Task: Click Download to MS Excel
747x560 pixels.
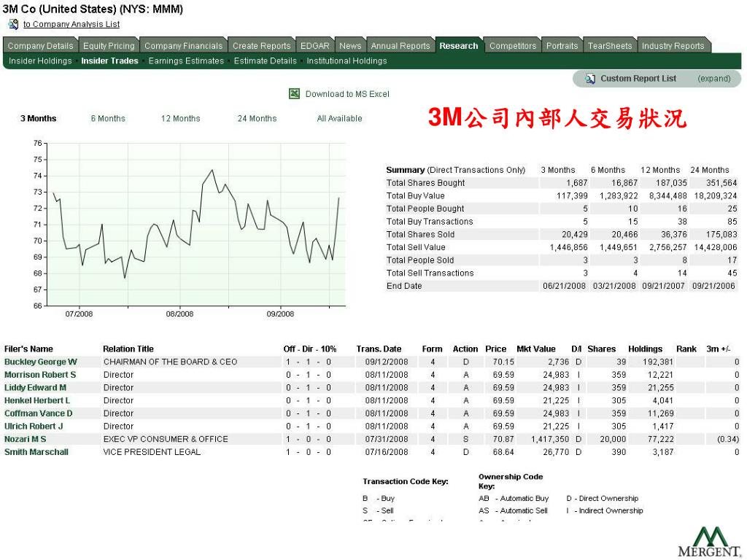Action: [347, 94]
